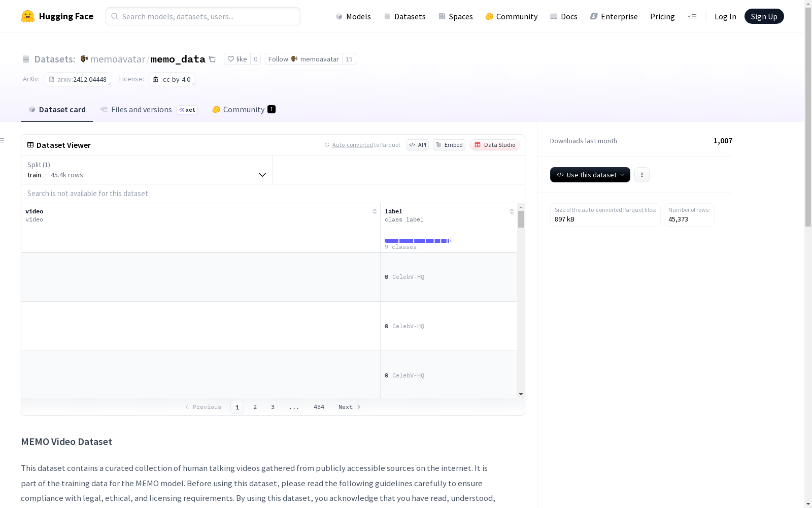Click the like button
Screen dimensions: 812x508
(x=237, y=59)
